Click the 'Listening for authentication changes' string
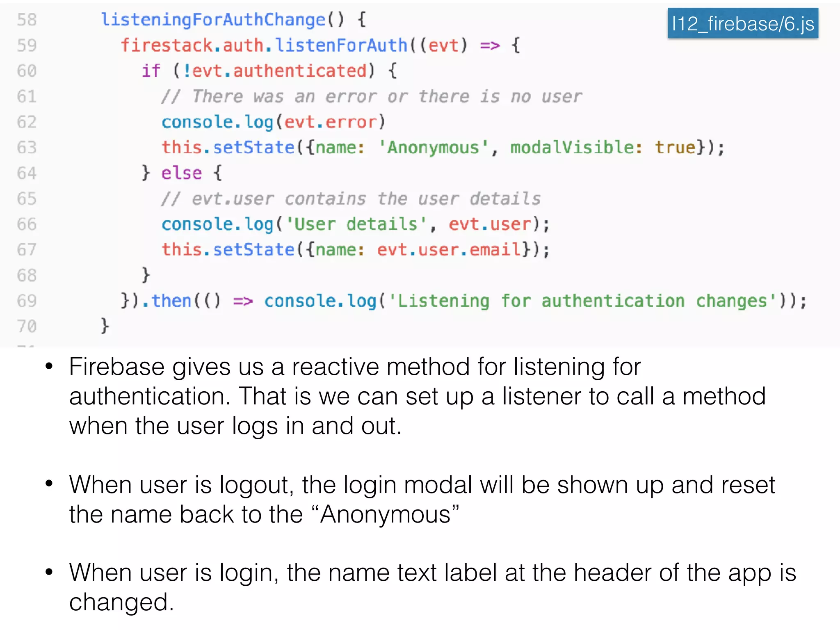Image resolution: width=840 pixels, height=630 pixels. pyautogui.click(x=582, y=301)
